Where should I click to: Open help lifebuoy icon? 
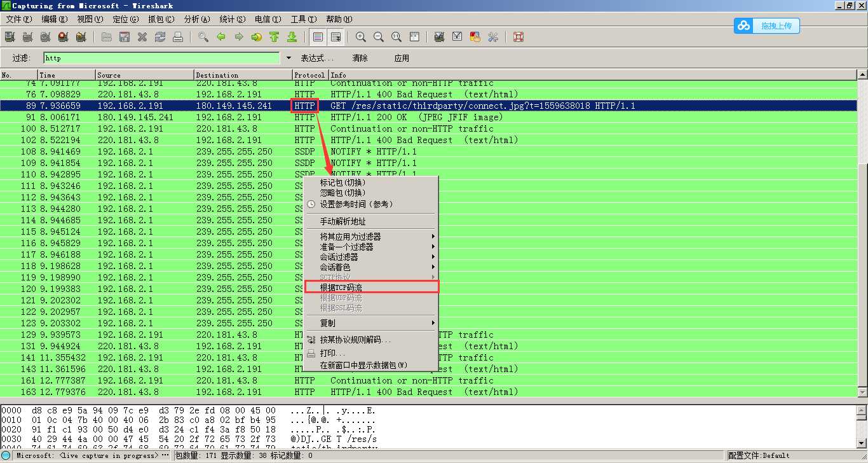click(518, 37)
